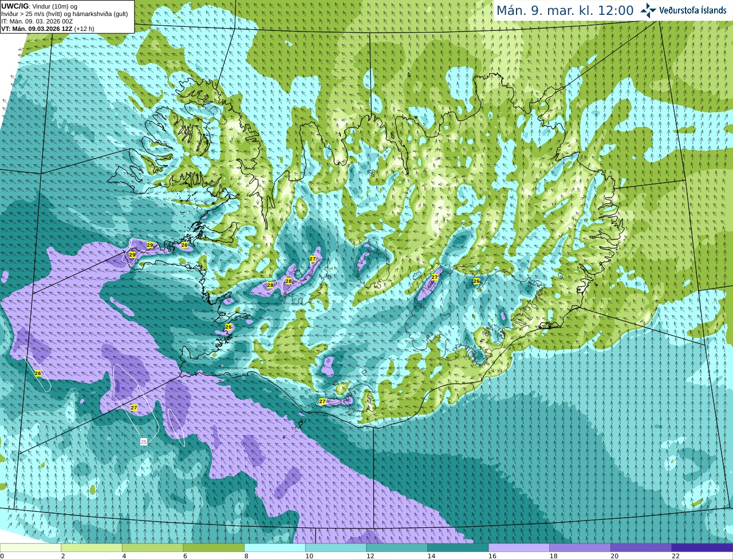Click the 'UWC/IG' bold title text
Viewport: 733px width, 560px height.
(x=14, y=6)
